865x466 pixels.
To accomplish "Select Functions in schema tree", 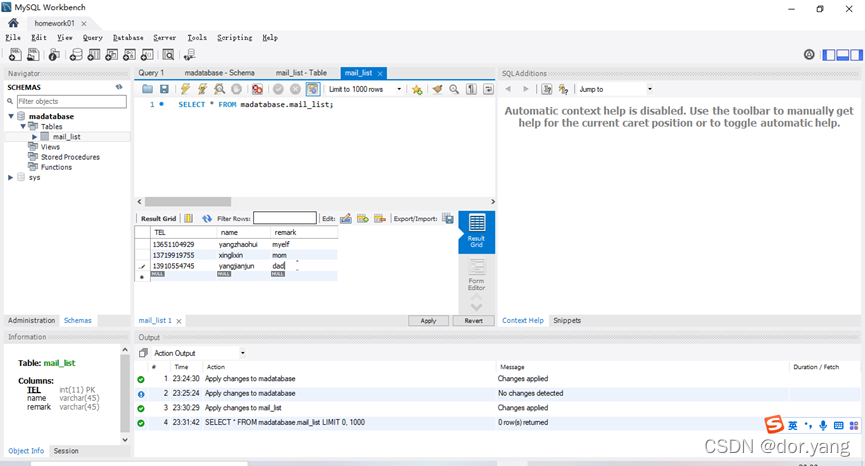I will tap(56, 167).
